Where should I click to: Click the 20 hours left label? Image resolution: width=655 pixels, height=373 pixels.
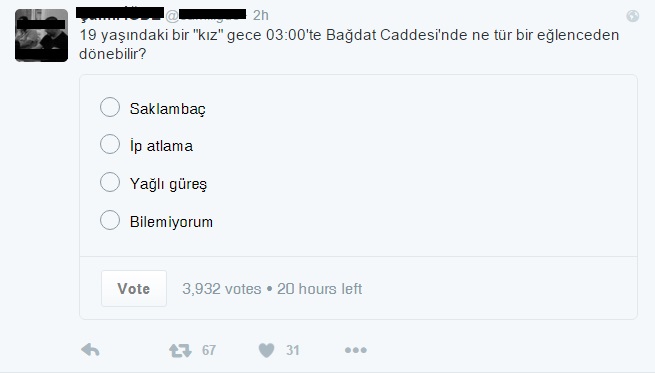tap(320, 289)
